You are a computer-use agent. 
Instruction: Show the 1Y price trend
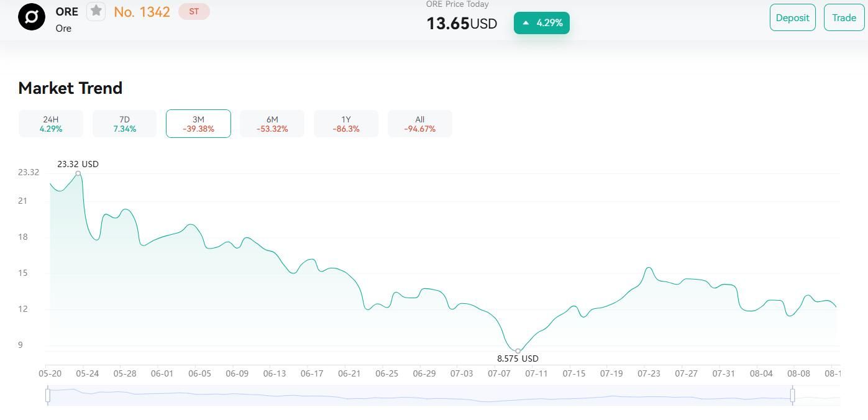click(346, 124)
